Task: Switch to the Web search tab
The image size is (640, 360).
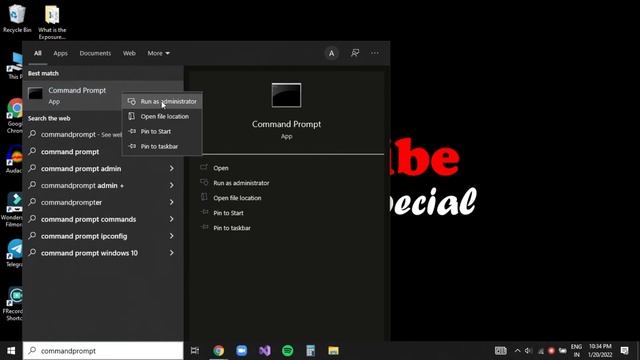Action: [129, 53]
